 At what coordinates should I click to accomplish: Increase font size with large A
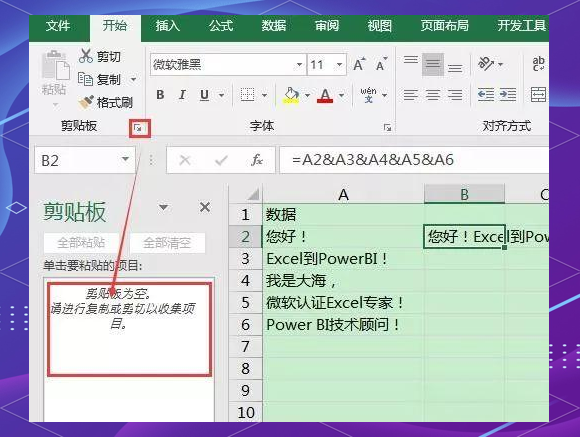pyautogui.click(x=359, y=64)
